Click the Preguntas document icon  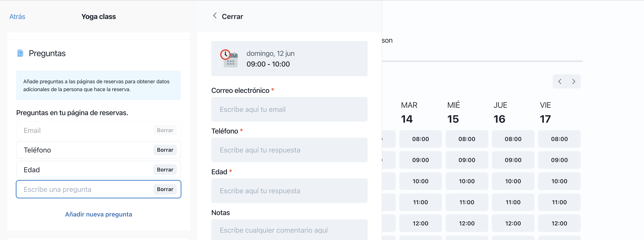pyautogui.click(x=20, y=53)
